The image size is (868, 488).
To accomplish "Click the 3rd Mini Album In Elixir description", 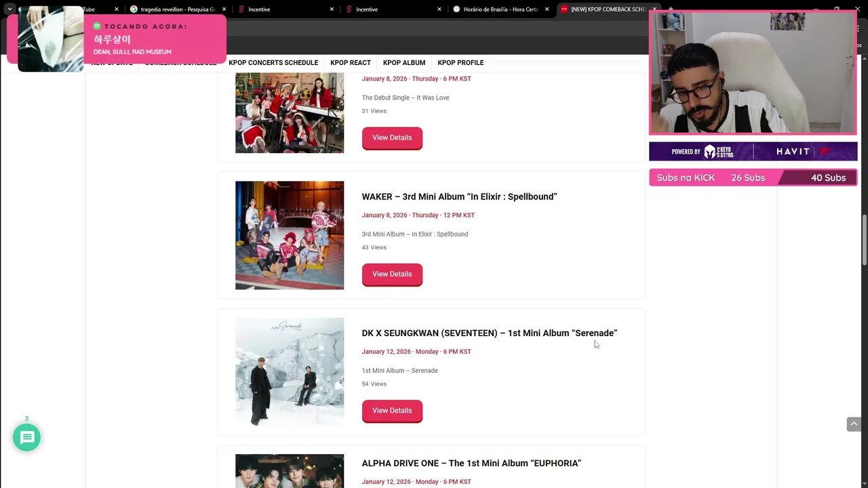I will (x=415, y=235).
